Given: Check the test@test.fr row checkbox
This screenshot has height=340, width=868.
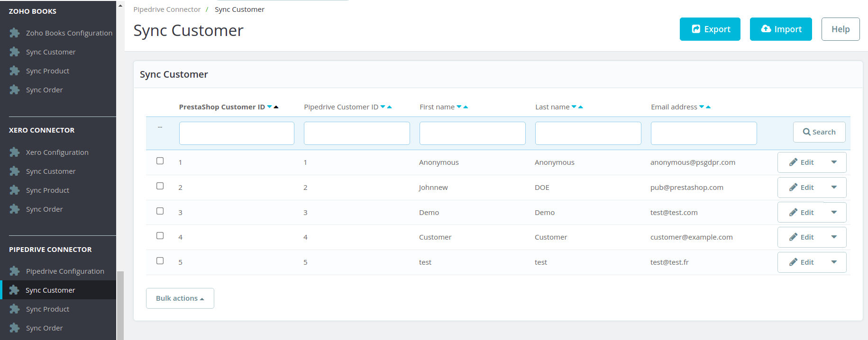Looking at the screenshot, I should coord(160,261).
